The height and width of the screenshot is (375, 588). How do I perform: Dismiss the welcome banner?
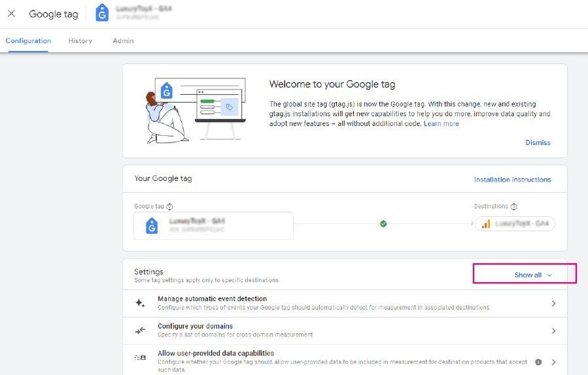tap(538, 142)
